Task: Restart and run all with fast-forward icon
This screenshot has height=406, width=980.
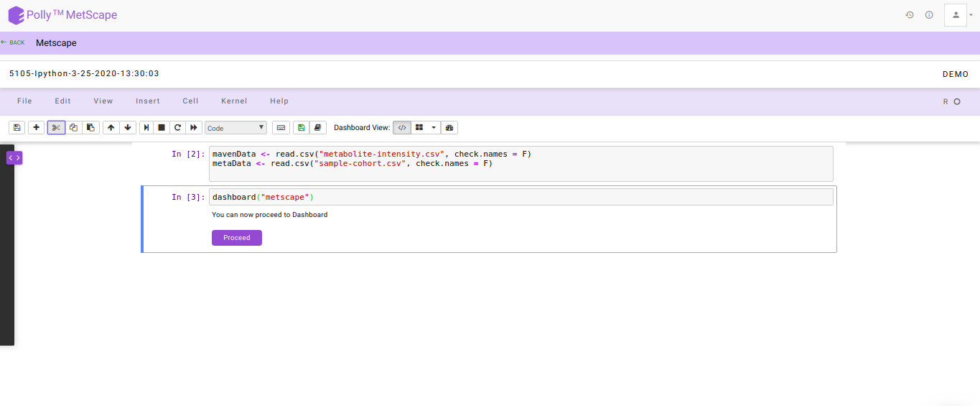Action: point(194,127)
